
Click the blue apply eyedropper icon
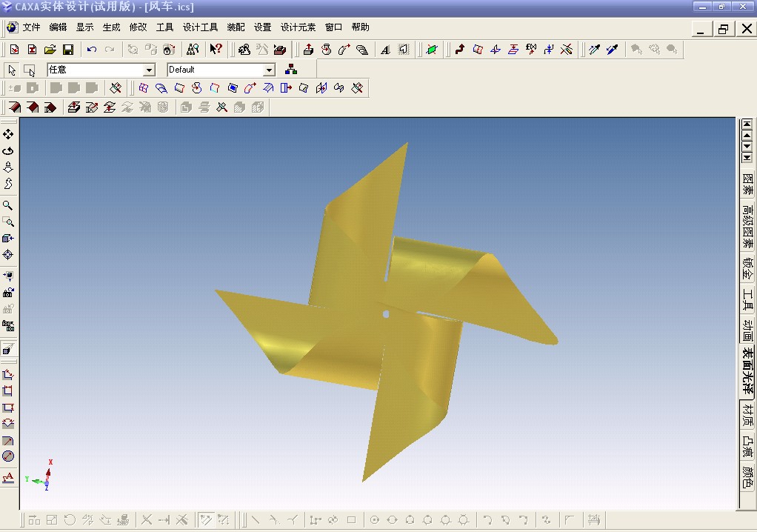612,49
